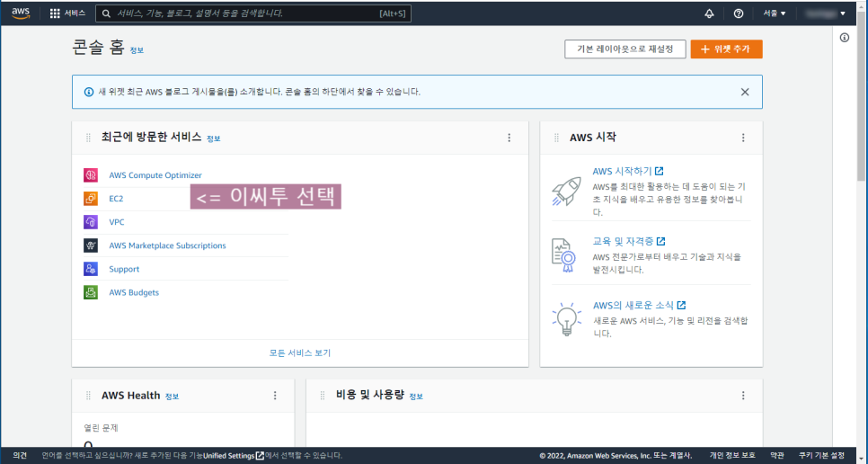This screenshot has width=868, height=464.
Task: Click the AWS Budgets service icon
Action: point(91,292)
